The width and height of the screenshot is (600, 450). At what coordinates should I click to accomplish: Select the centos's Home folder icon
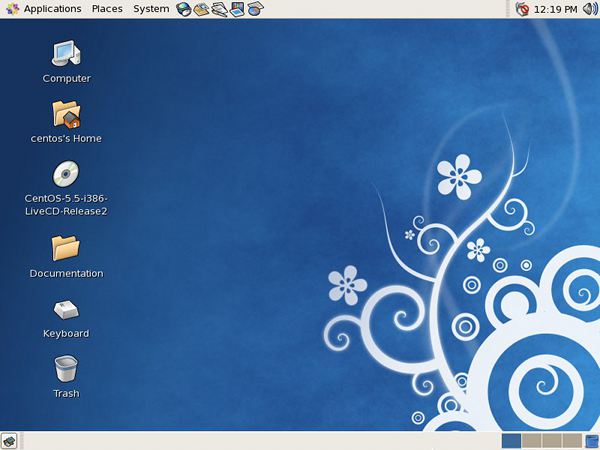coord(66,122)
